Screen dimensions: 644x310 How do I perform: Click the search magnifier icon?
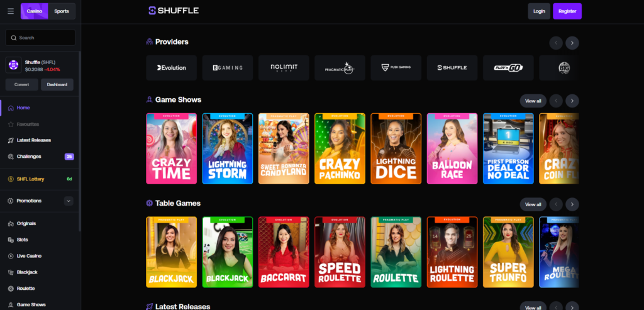coord(14,38)
